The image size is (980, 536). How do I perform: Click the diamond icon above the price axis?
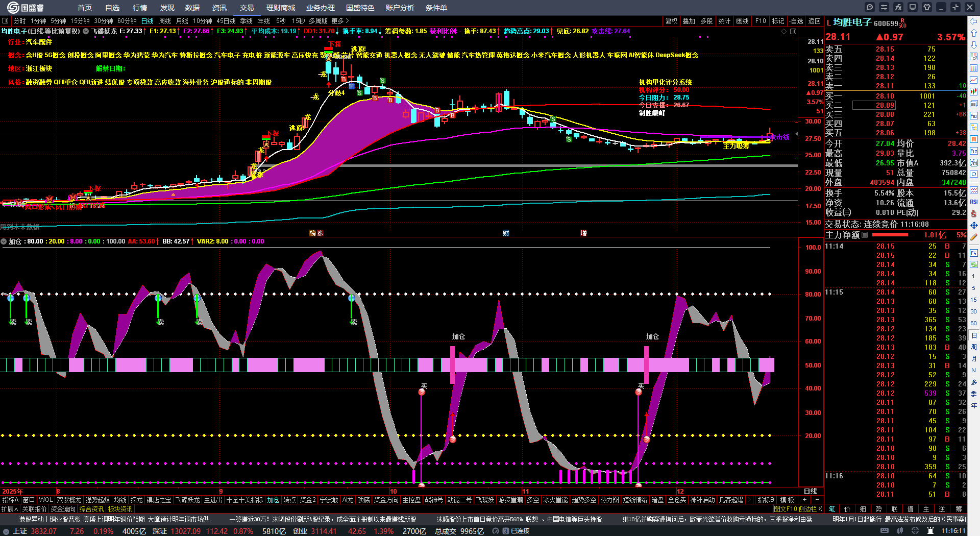[x=784, y=32]
